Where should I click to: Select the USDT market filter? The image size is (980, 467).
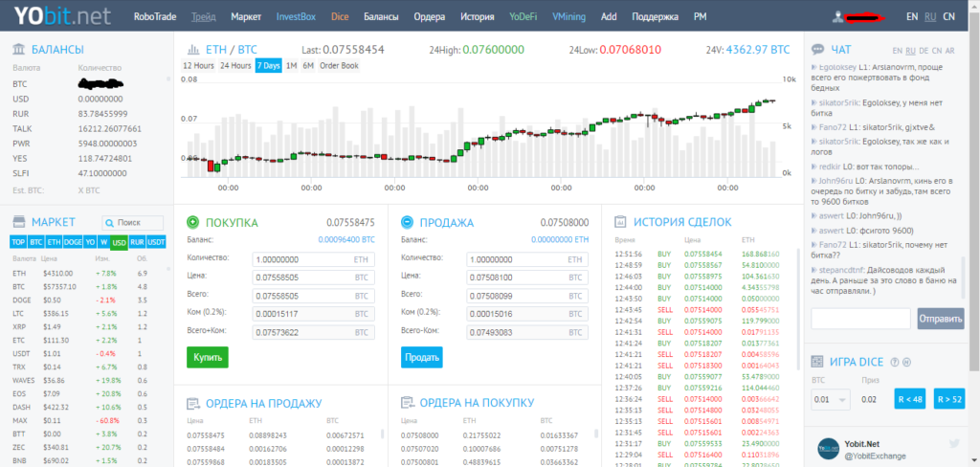tap(156, 242)
